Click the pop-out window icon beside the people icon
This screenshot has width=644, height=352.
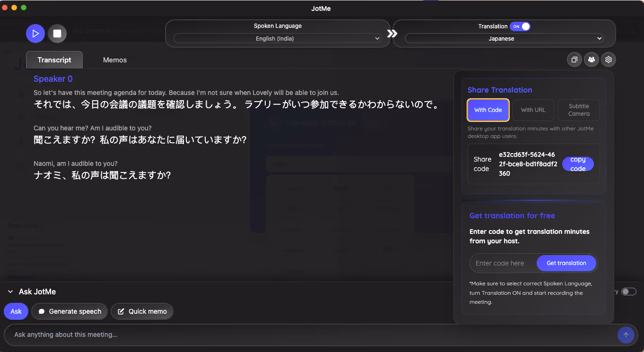click(x=574, y=60)
